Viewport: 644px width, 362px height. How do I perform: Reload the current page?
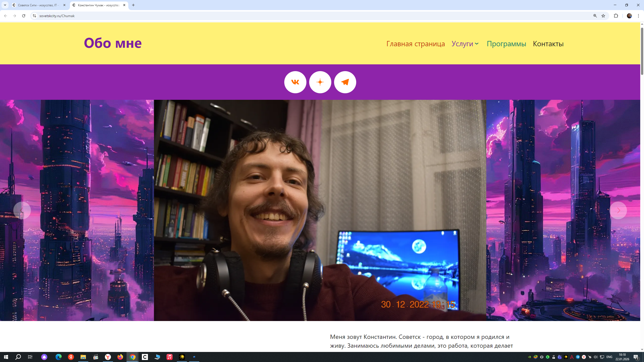pos(24,16)
